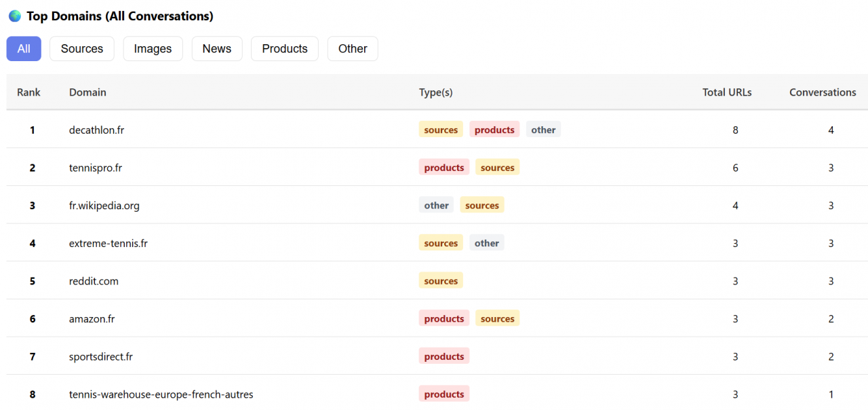Viewport: 868px width, 410px height.
Task: Click the products tag in decathlon.fr row
Action: click(494, 130)
